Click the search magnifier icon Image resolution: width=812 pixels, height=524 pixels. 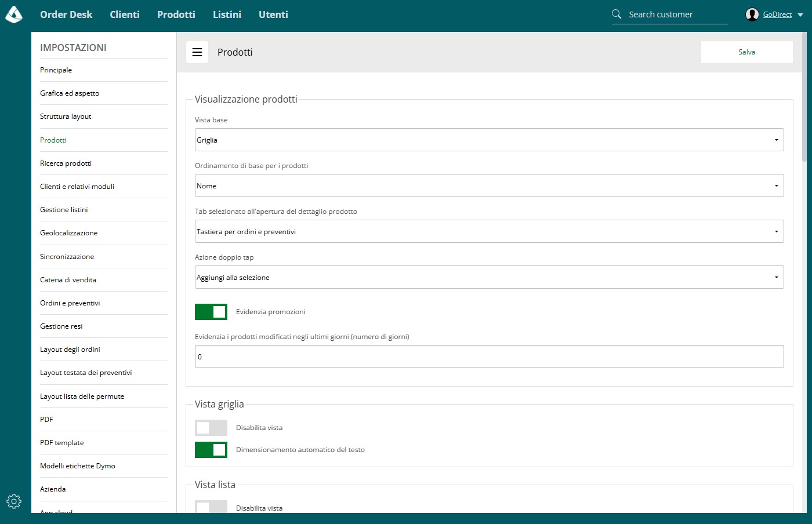[x=617, y=14]
